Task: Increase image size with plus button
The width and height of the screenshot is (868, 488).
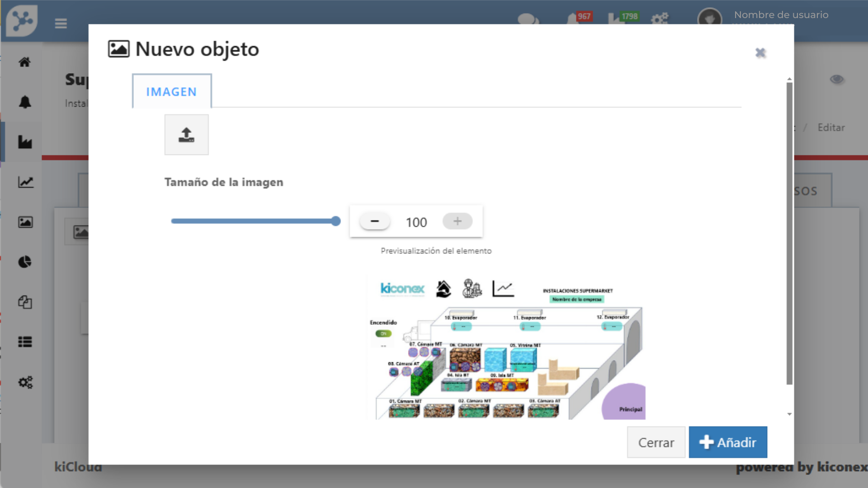Action: click(457, 221)
